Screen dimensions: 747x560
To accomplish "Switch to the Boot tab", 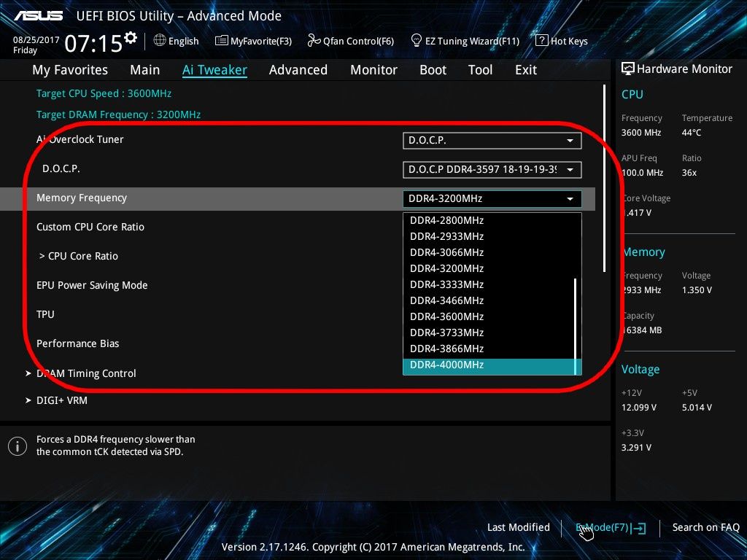I will click(x=433, y=70).
